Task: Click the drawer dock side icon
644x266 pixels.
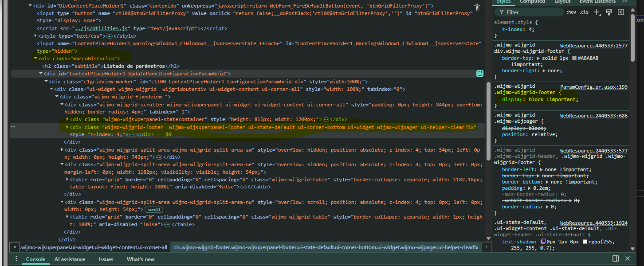Action: [x=616, y=258]
